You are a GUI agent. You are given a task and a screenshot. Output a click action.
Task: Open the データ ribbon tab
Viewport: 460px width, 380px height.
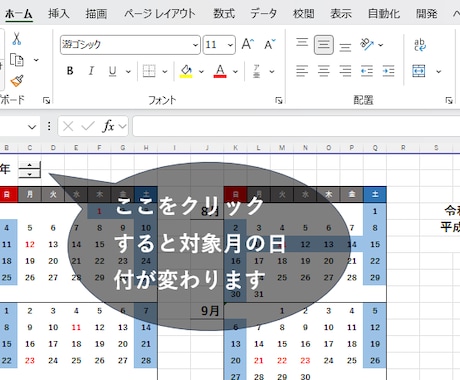tap(264, 14)
